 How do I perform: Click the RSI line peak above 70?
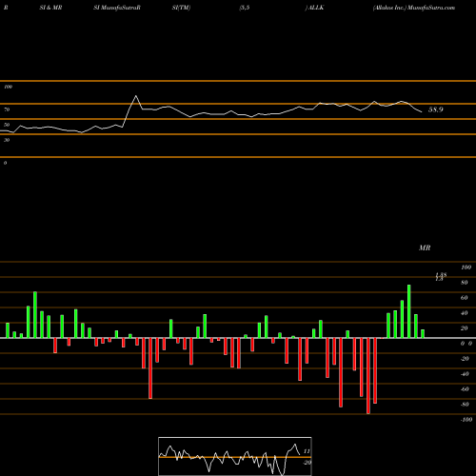136,96
